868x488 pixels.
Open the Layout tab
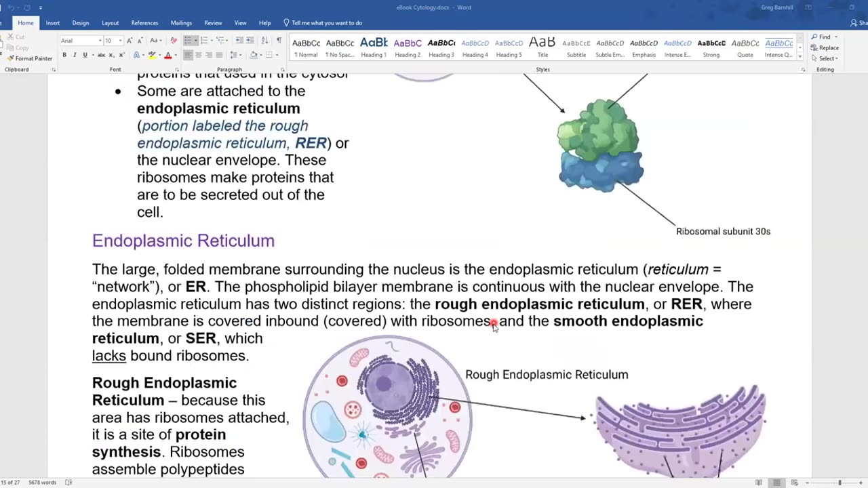[x=111, y=22]
